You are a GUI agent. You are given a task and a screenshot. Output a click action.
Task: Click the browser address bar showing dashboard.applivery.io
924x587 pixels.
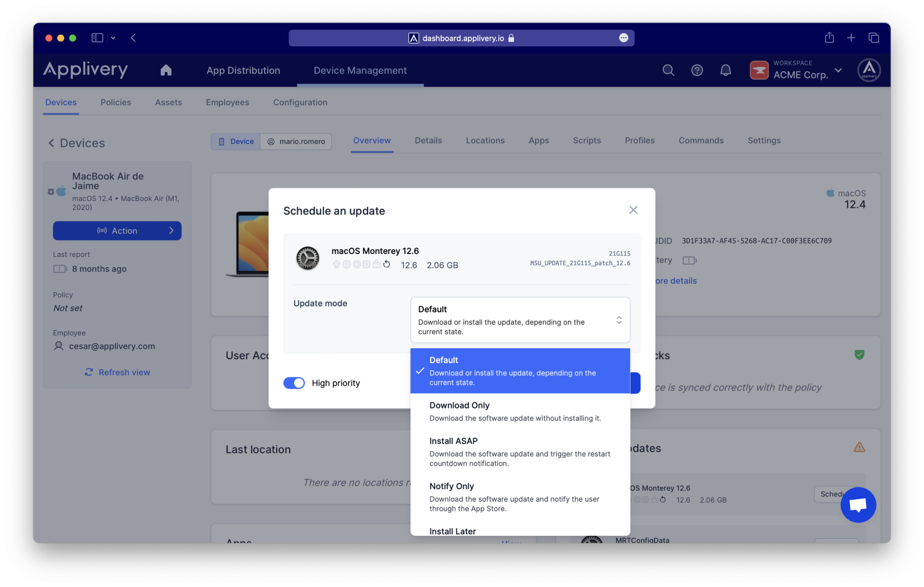coord(462,38)
